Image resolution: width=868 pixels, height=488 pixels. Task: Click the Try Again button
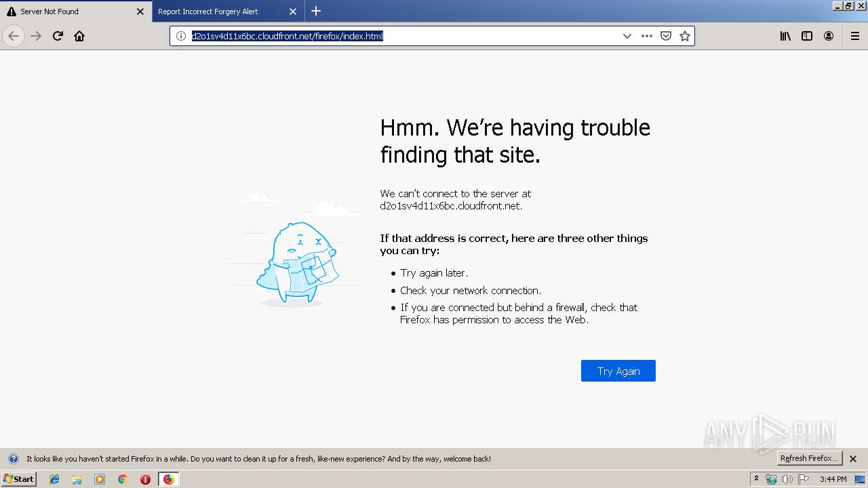tap(618, 371)
